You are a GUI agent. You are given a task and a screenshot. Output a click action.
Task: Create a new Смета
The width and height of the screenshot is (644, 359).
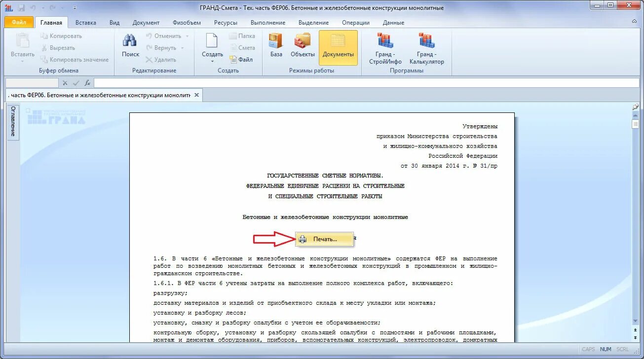click(242, 48)
